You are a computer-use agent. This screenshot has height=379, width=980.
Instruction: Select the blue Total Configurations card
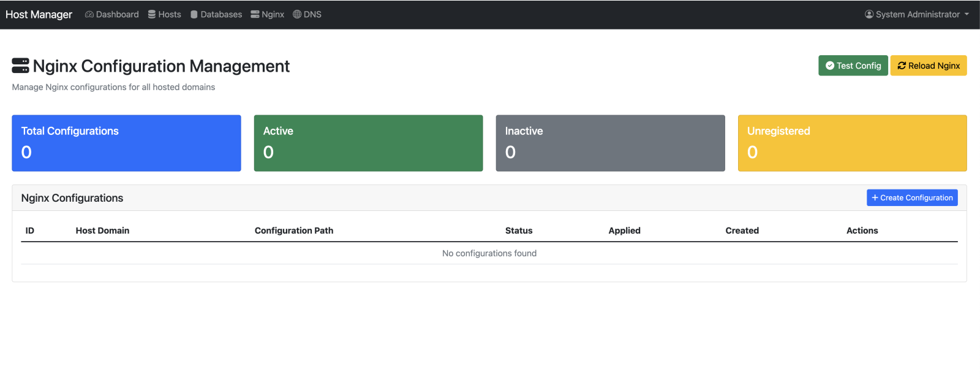point(126,143)
